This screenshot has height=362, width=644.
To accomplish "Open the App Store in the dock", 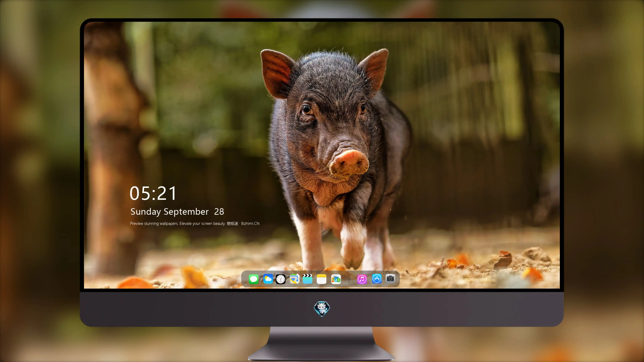I will point(377,279).
